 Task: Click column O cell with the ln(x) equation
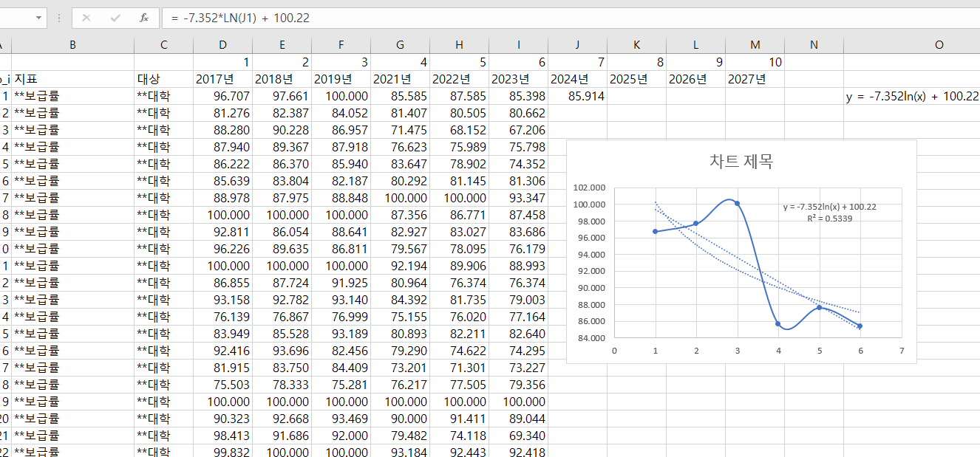tap(912, 96)
